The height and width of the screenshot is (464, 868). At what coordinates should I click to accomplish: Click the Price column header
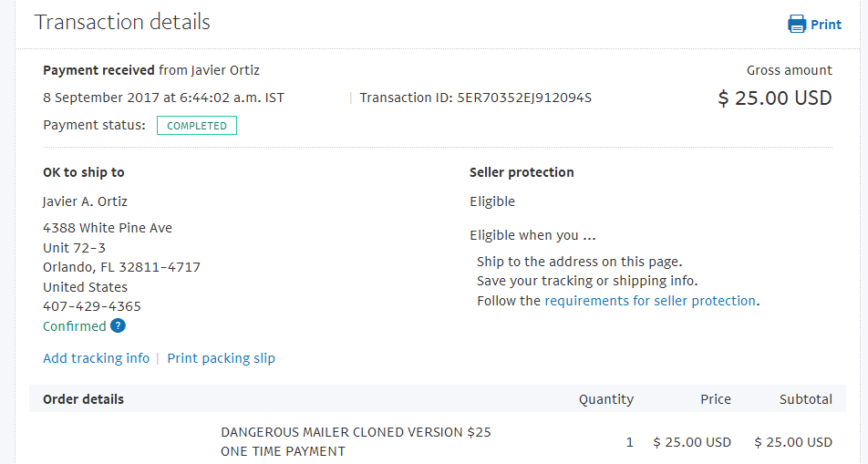tap(716, 399)
